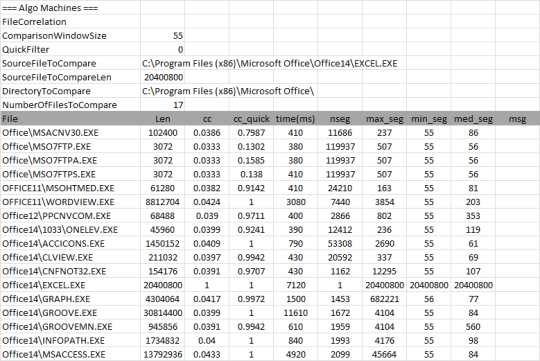
Task: Select the OFFICE11\MSOHTMED.EXE file cell
Action: (70, 188)
